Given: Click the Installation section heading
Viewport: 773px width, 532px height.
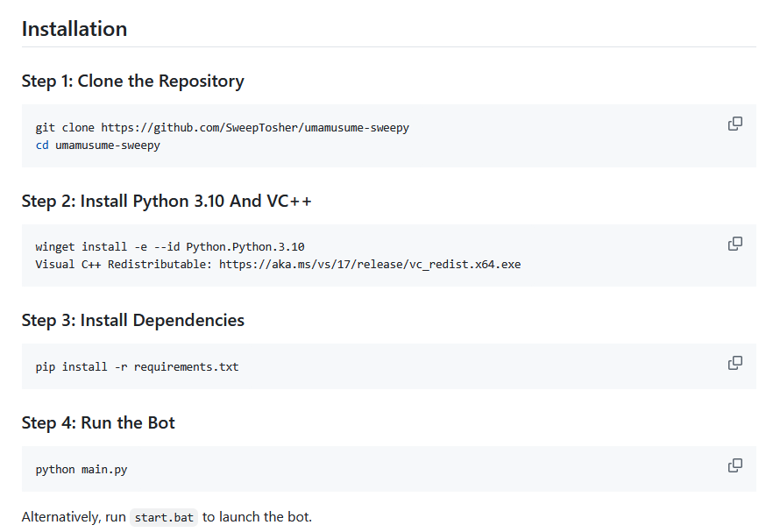Looking at the screenshot, I should point(74,29).
